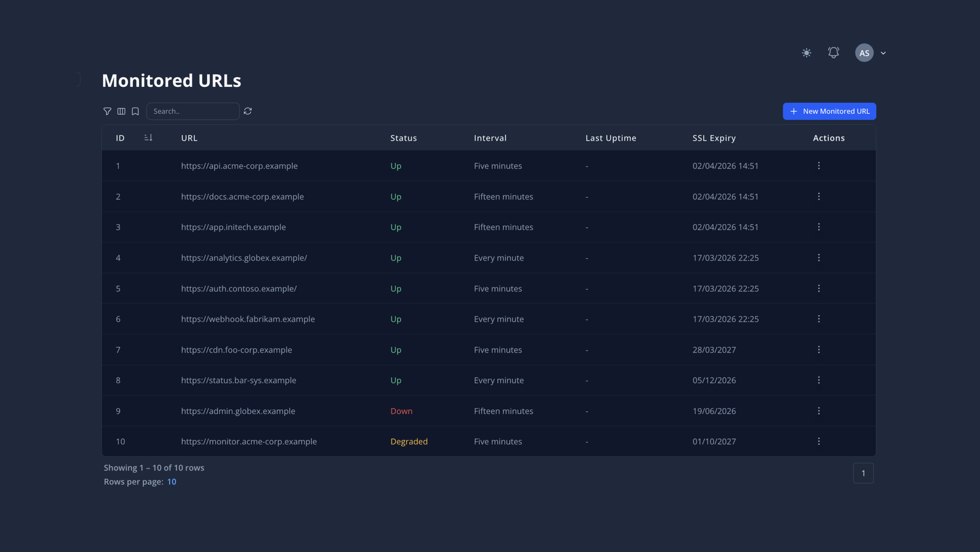Image resolution: width=980 pixels, height=552 pixels.
Task: Go to page 1 in pagination
Action: (863, 473)
